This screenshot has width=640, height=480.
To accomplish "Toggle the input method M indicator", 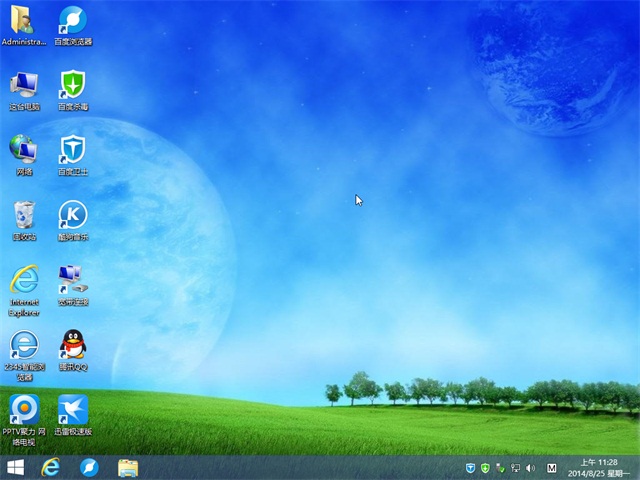I will click(x=552, y=468).
